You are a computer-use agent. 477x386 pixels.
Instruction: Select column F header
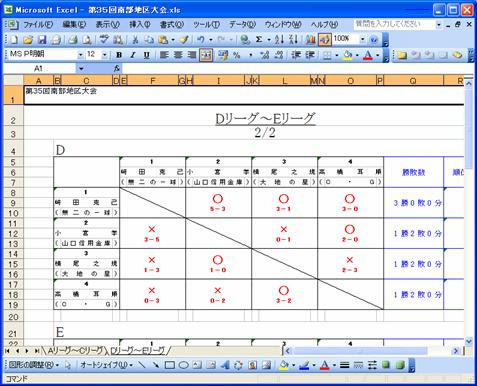153,81
